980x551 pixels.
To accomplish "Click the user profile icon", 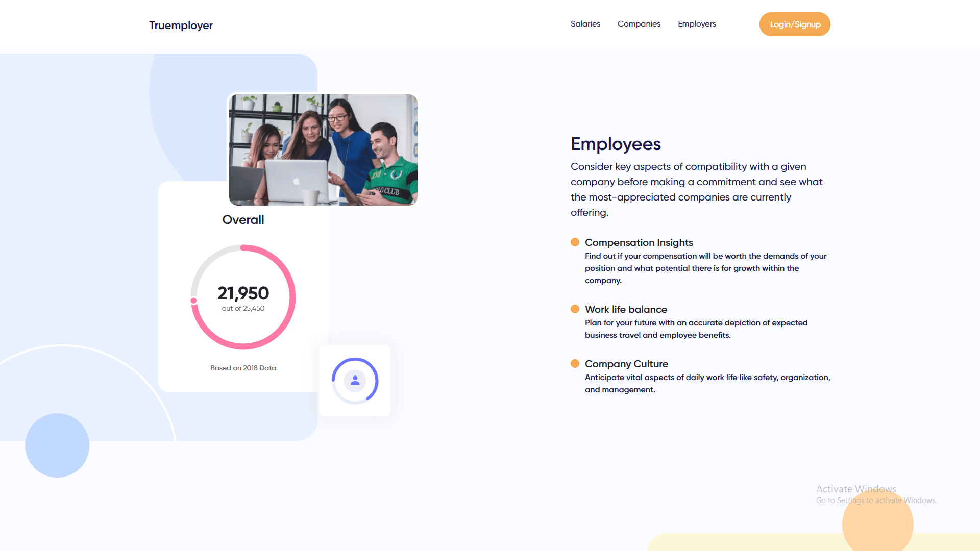I will [355, 381].
